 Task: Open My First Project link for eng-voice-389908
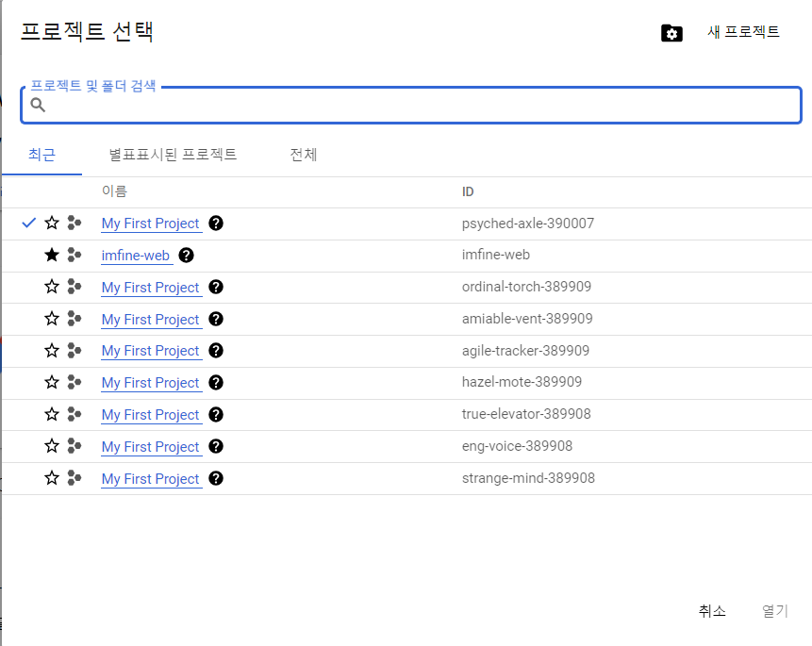[151, 447]
